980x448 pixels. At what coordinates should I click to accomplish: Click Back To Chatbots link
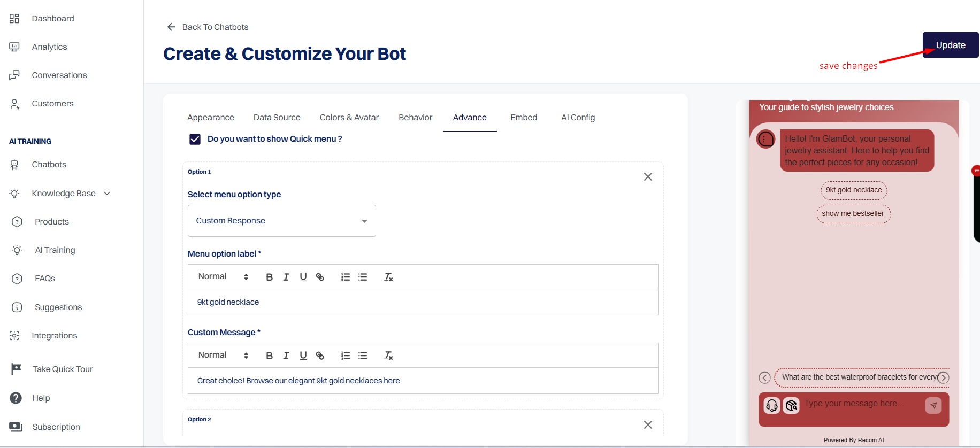208,27
